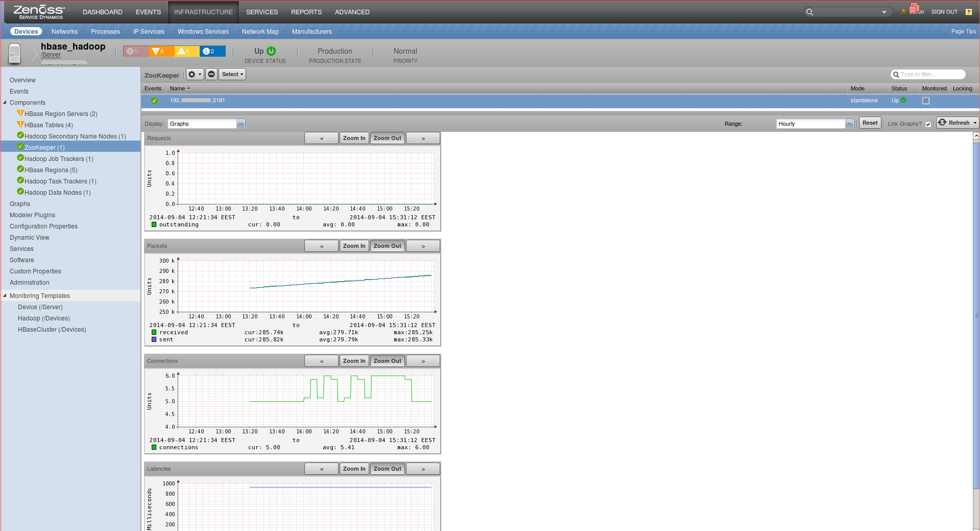Open the Select dropdown menu
This screenshot has height=531, width=980.
[x=232, y=75]
